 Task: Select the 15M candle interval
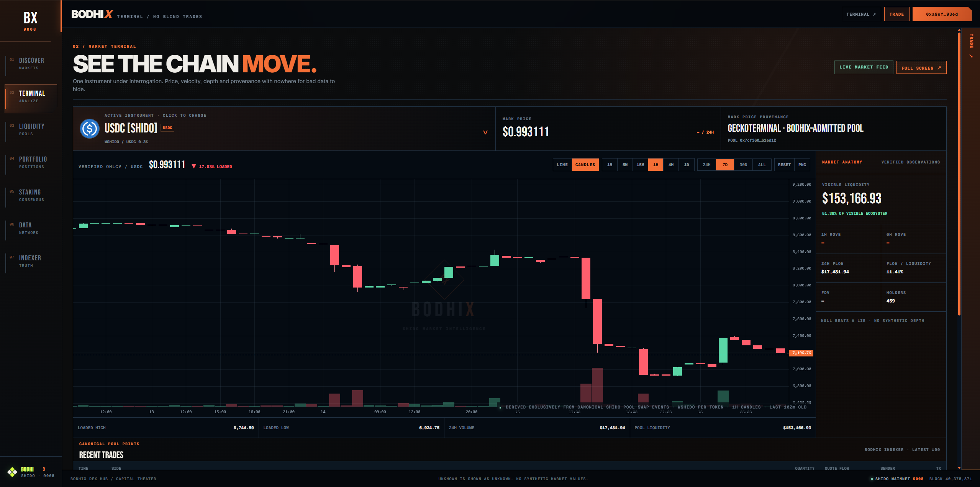tap(640, 165)
